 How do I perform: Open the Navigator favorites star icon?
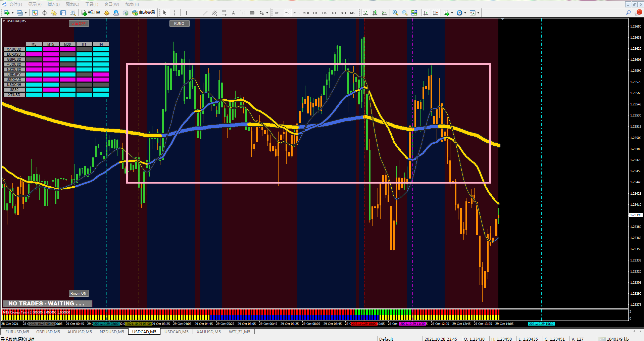pyautogui.click(x=54, y=13)
